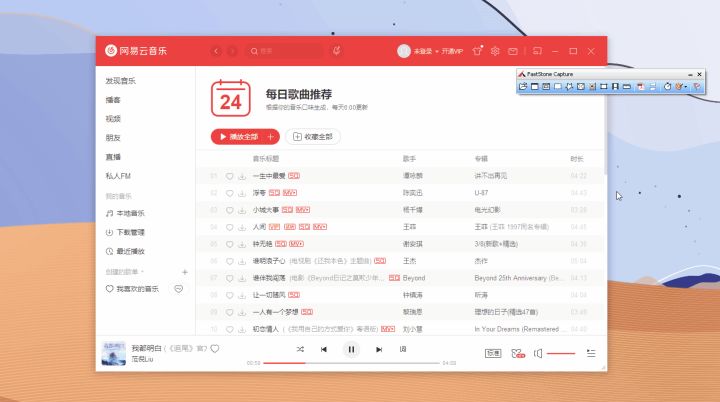720x402 pixels.
Task: Open 本地音乐 in sidebar
Action: pos(125,213)
